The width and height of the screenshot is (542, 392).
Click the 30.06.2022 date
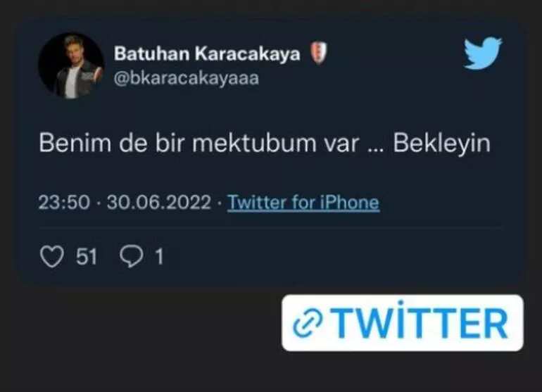[158, 202]
